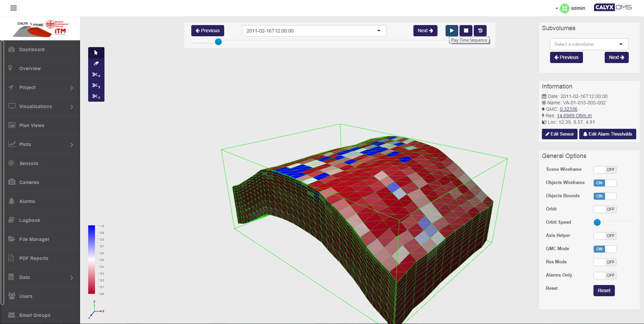Click the reset time sequence icon

[x=480, y=31]
